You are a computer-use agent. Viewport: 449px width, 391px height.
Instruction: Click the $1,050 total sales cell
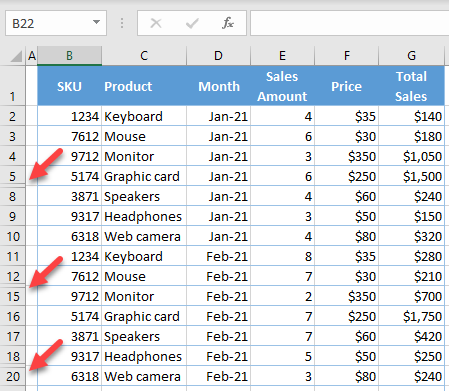(x=412, y=156)
